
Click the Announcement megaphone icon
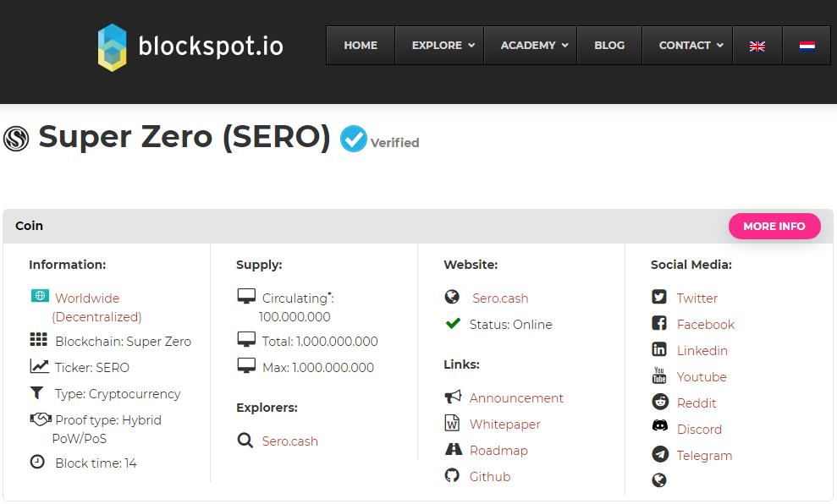(x=453, y=397)
